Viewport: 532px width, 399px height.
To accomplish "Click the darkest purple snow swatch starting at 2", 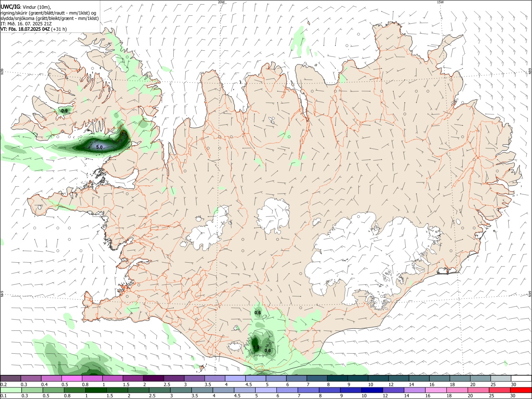I will point(153,378).
